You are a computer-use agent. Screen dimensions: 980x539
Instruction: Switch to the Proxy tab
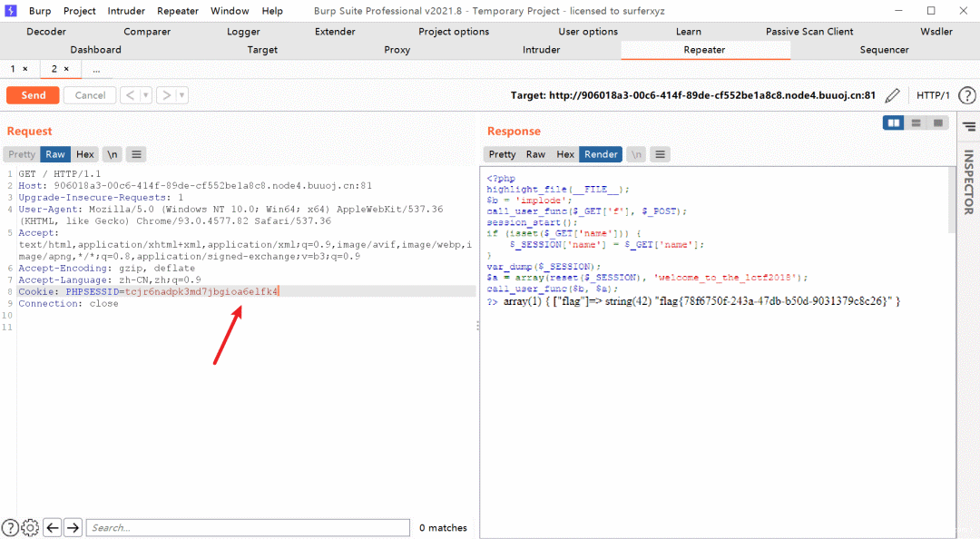[x=397, y=49]
